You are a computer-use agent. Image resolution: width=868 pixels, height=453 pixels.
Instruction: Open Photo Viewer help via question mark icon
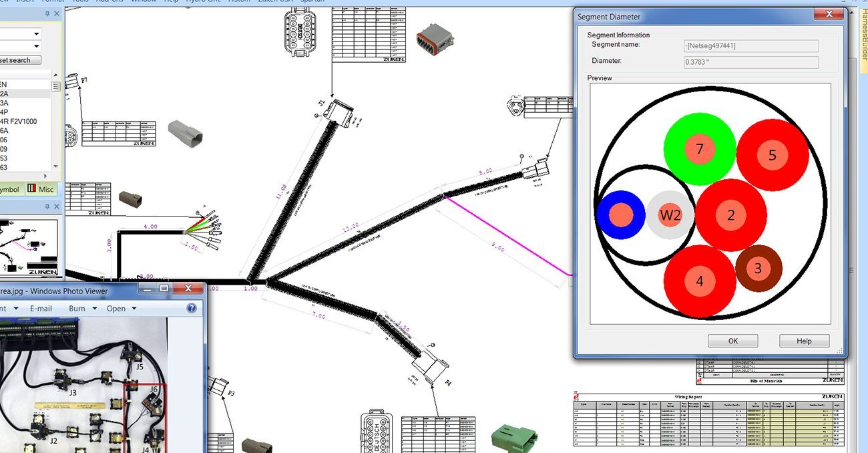coord(191,308)
